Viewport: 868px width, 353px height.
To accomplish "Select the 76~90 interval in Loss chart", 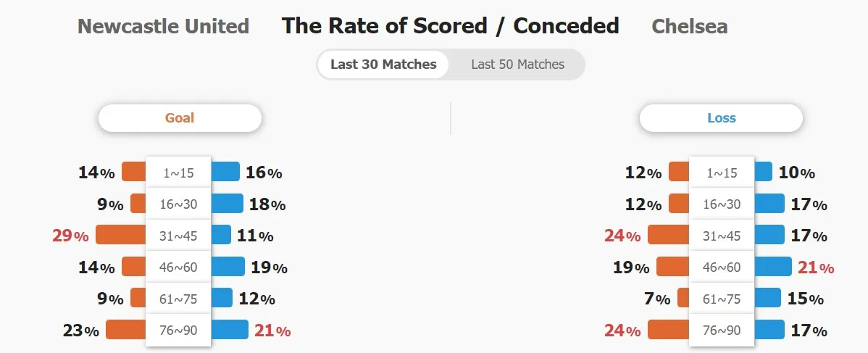I will pyautogui.click(x=722, y=331).
